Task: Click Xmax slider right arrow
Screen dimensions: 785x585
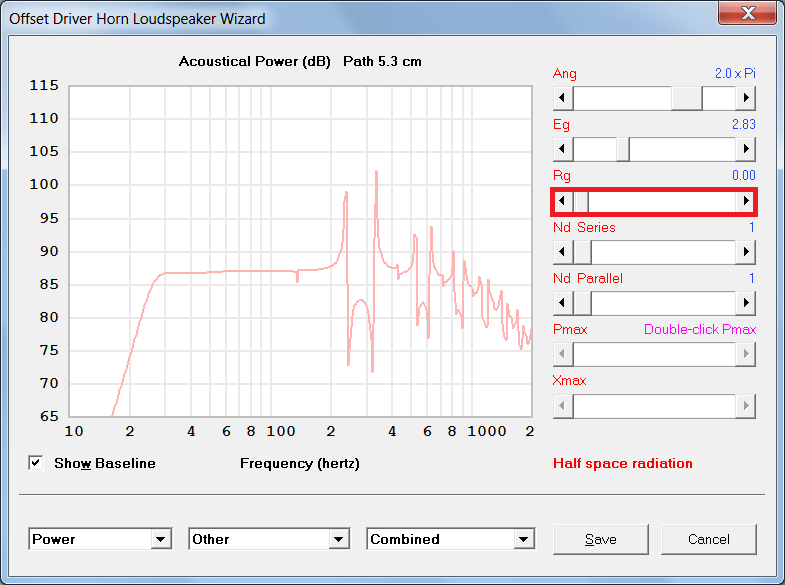Action: (x=745, y=405)
